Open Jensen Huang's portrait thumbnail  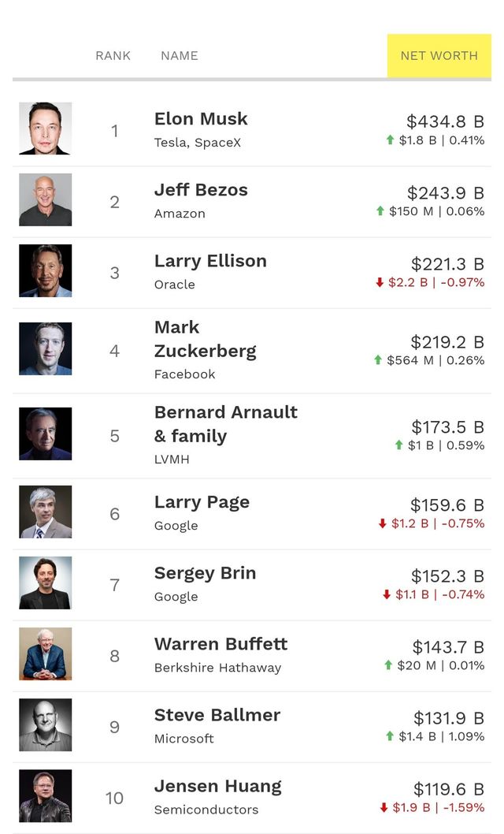pos(46,795)
